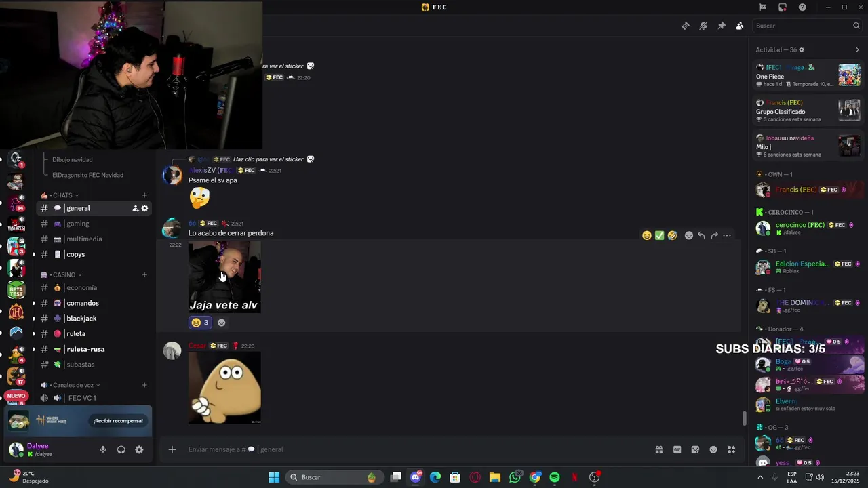Open the Discord inbox icon
The width and height of the screenshot is (868, 488).
click(x=783, y=7)
